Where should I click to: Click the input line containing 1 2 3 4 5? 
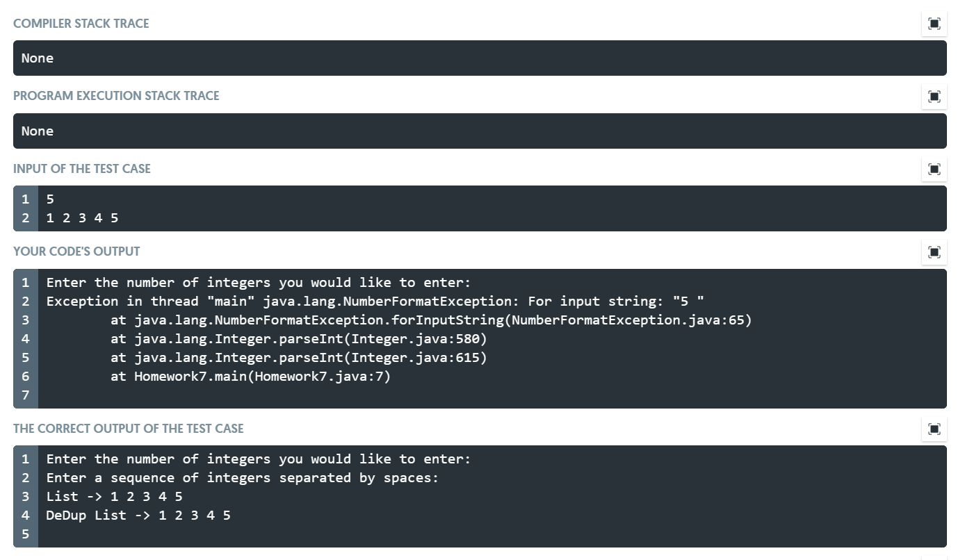(83, 217)
